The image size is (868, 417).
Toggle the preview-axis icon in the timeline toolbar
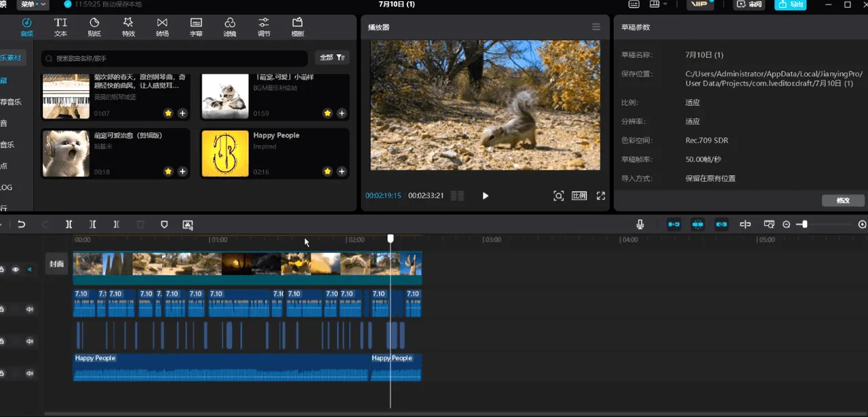coord(745,224)
